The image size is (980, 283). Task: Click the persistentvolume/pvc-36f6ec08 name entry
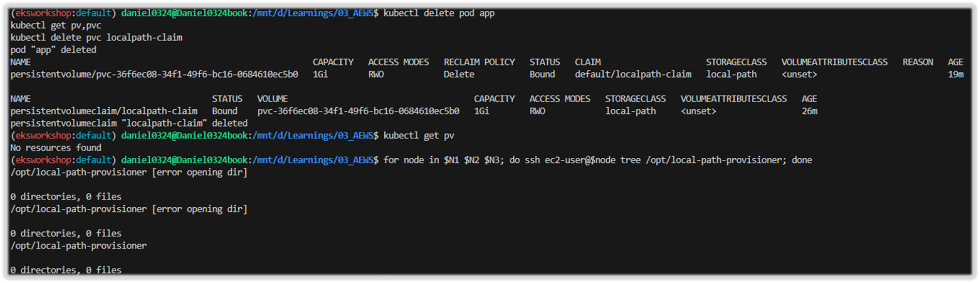click(154, 74)
